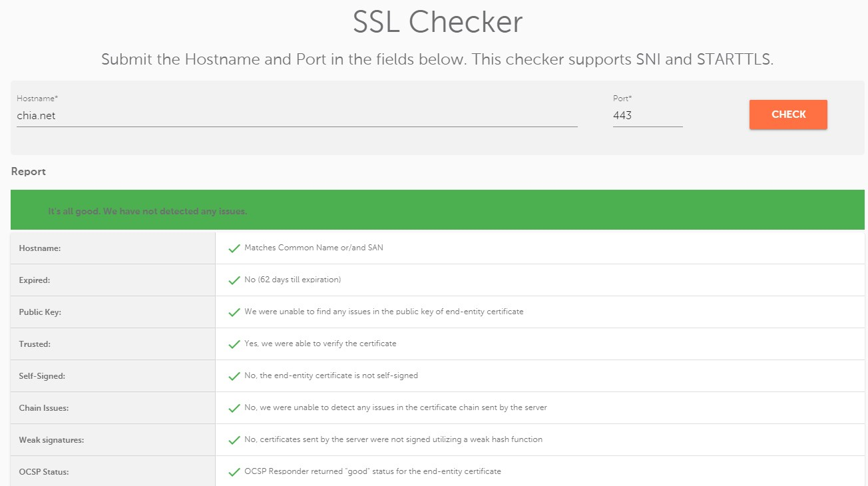Click the OCSP Responder returned "good" status text
This screenshot has width=868, height=486.
(x=373, y=471)
